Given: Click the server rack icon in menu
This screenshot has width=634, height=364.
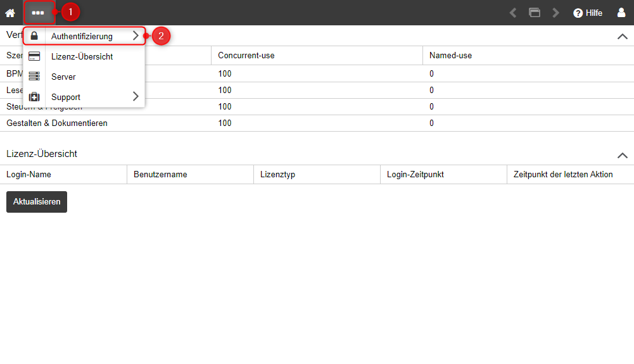Looking at the screenshot, I should tap(34, 77).
